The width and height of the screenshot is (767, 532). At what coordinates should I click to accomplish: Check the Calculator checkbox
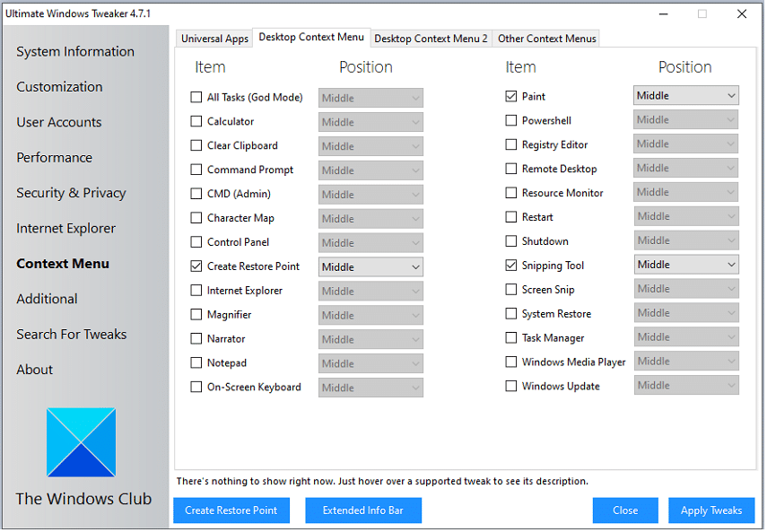[x=196, y=121]
